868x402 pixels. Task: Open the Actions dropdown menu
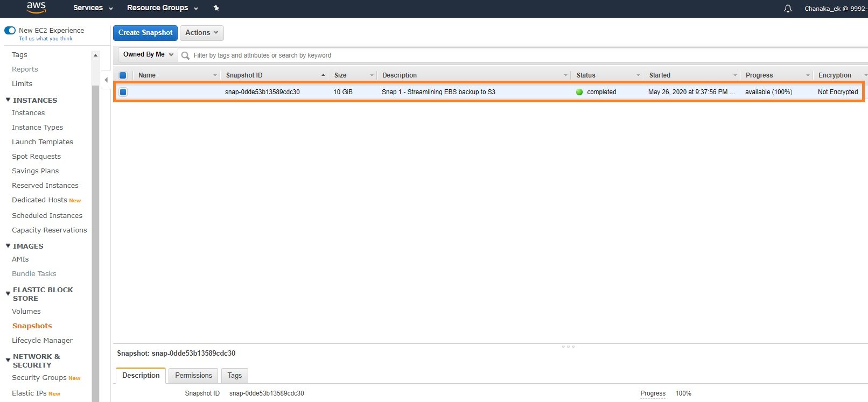click(x=201, y=33)
